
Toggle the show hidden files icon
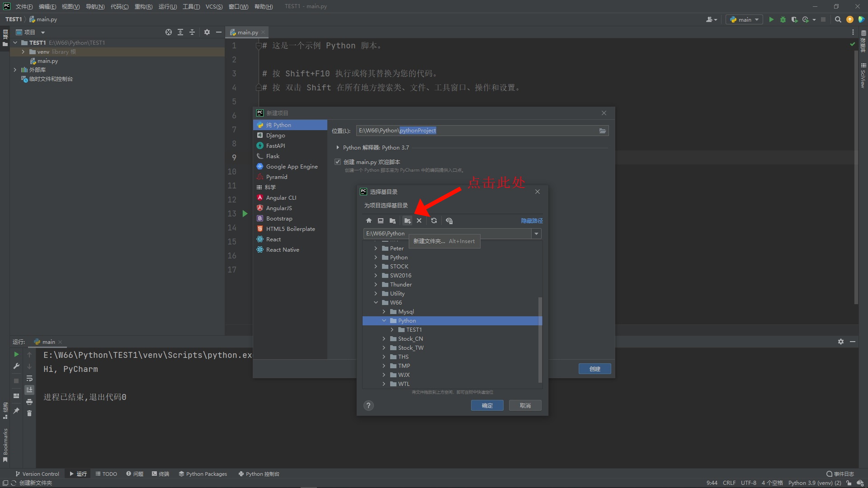(x=449, y=221)
